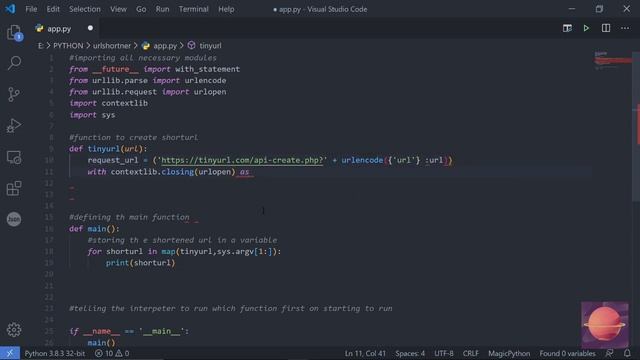Open the Help menu
Image resolution: width=640 pixels, height=360 pixels.
(x=226, y=9)
